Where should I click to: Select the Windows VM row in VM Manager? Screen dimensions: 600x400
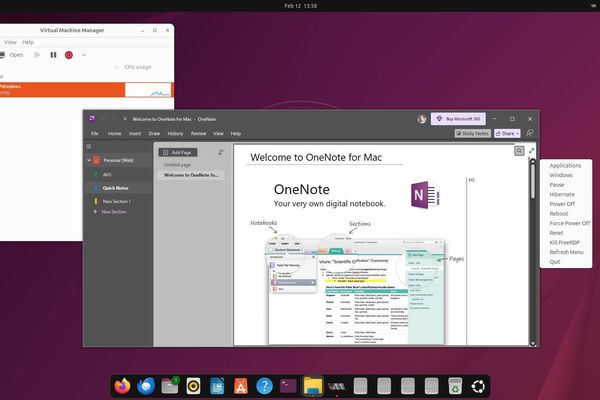(x=86, y=90)
